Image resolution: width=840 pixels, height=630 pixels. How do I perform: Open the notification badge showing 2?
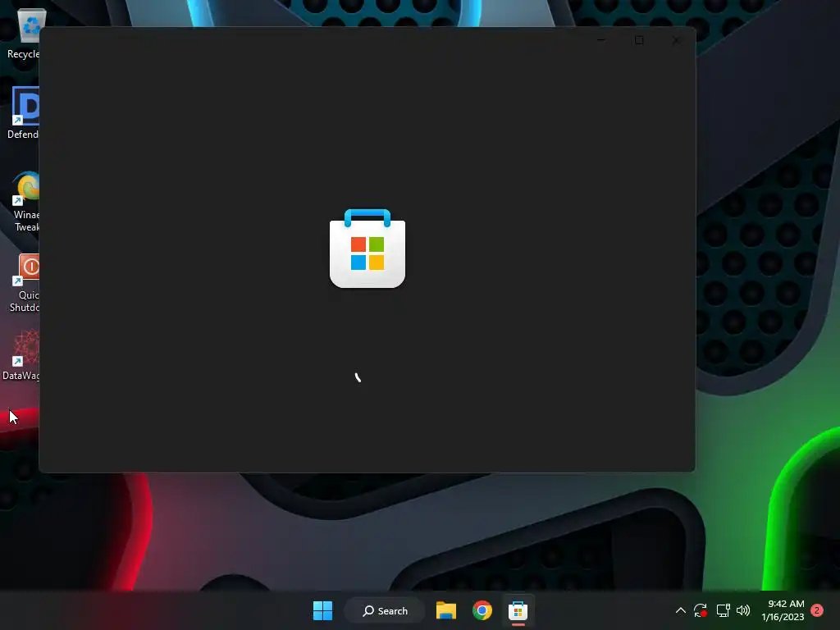pos(817,610)
